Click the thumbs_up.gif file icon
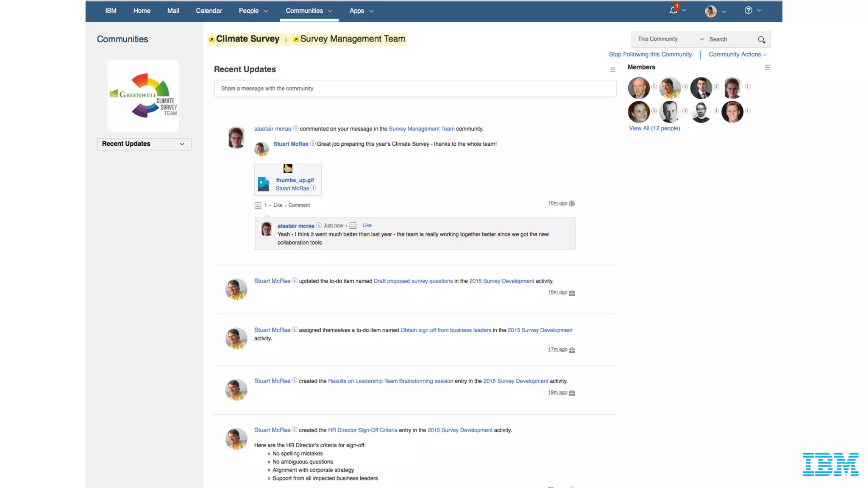868x488 pixels. click(x=263, y=184)
